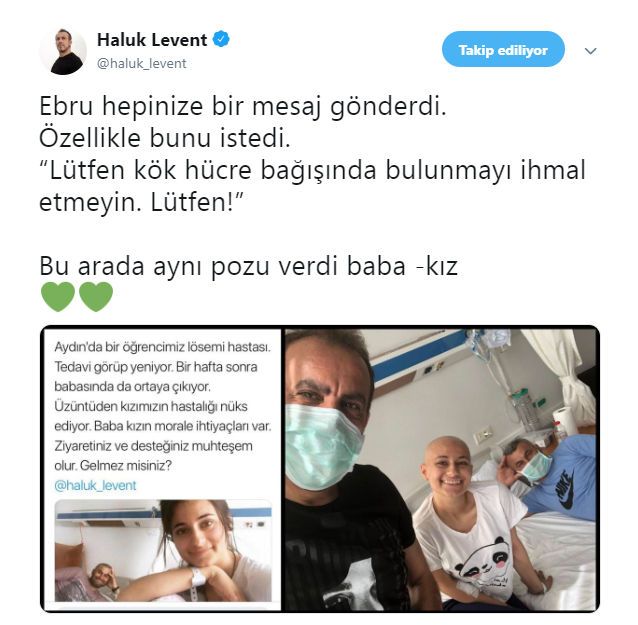Toggle the Takip ediliyor follow button

tap(503, 50)
